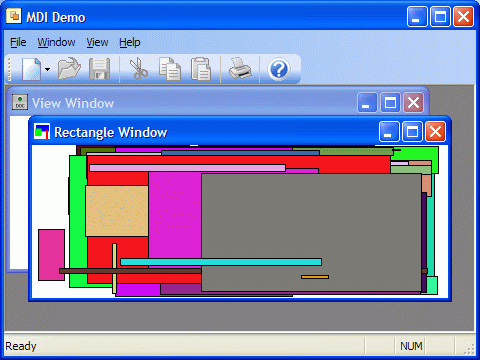480x360 pixels.
Task: Click the tan textured rectangle
Action: point(117,211)
